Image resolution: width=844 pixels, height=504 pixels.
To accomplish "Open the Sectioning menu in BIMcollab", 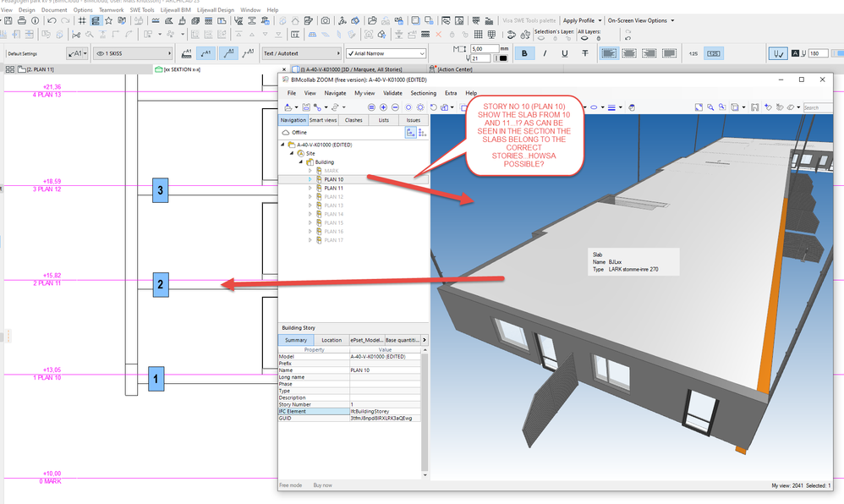I will coord(423,93).
